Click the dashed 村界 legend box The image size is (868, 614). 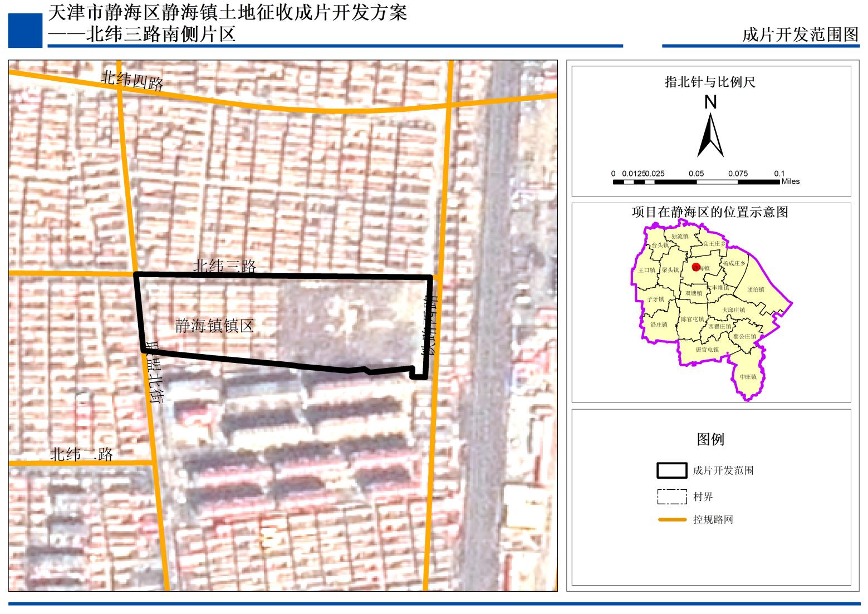[x=671, y=497]
